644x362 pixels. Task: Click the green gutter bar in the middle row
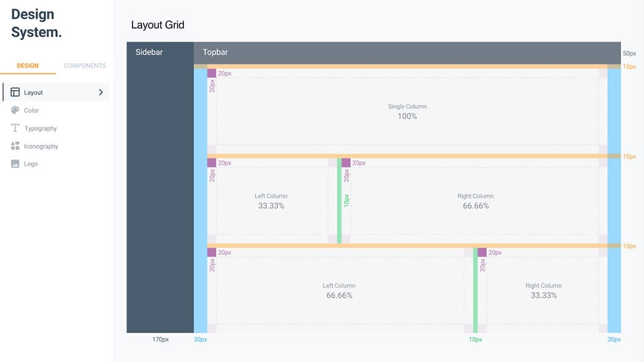tap(339, 201)
